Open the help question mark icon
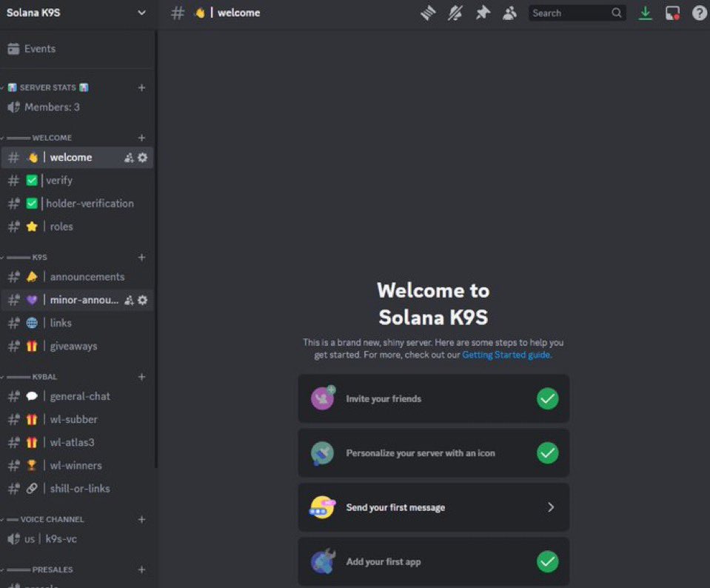710x588 pixels. [700, 13]
